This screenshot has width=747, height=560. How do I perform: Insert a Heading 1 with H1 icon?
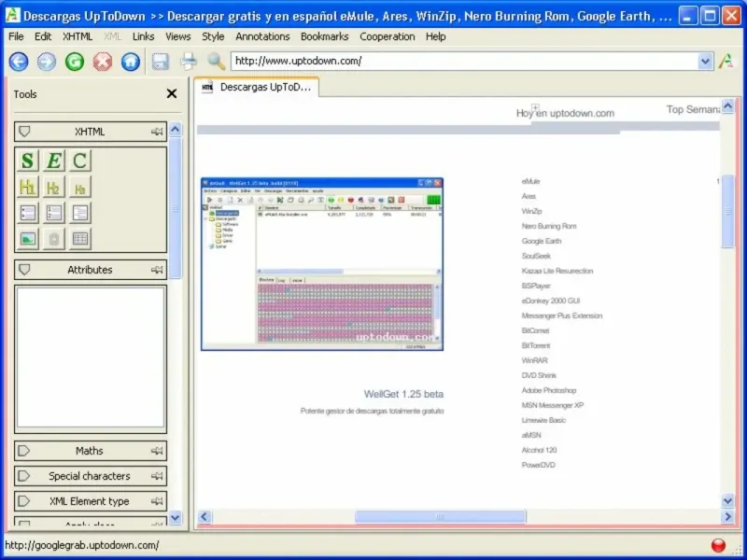[x=28, y=187]
